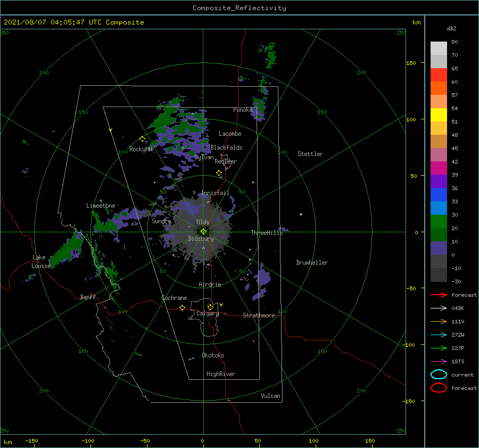
Task: Click the cyan current ellipse symbol
Action: pos(439,374)
